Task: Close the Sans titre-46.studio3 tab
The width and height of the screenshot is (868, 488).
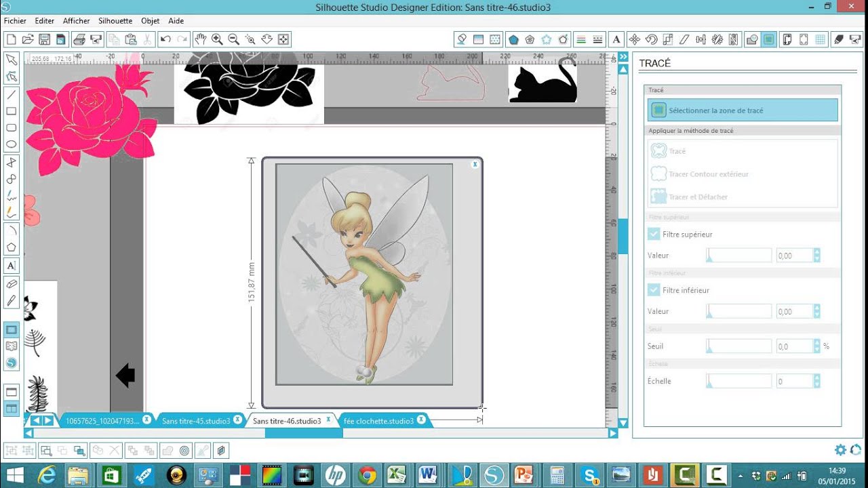Action: 328,420
